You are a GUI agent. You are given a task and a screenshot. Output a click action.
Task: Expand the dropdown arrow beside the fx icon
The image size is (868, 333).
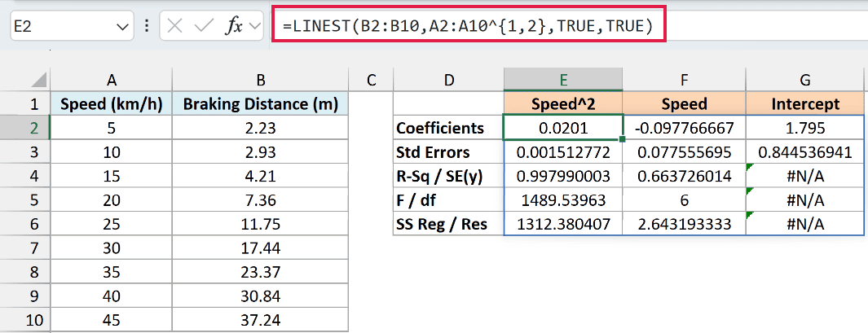[254, 27]
